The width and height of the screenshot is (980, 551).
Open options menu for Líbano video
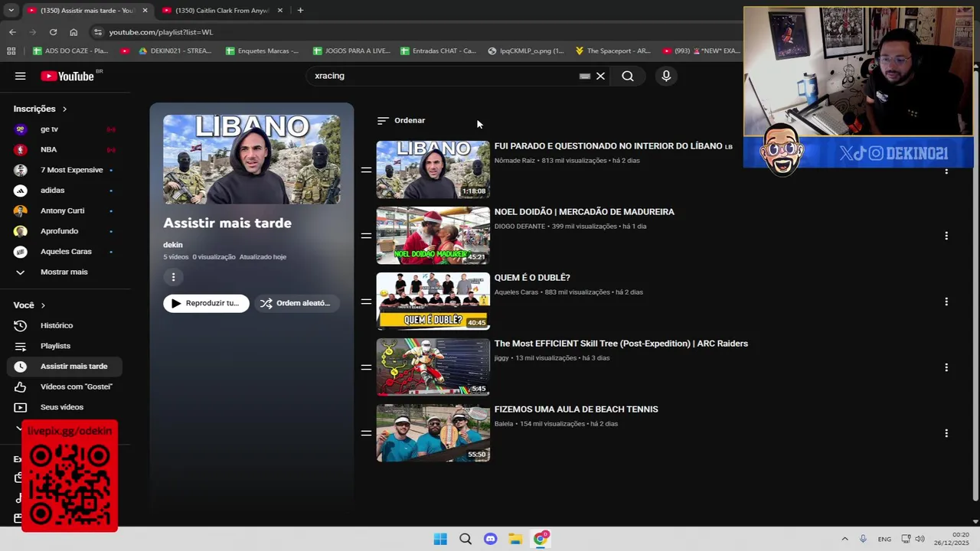coord(946,171)
